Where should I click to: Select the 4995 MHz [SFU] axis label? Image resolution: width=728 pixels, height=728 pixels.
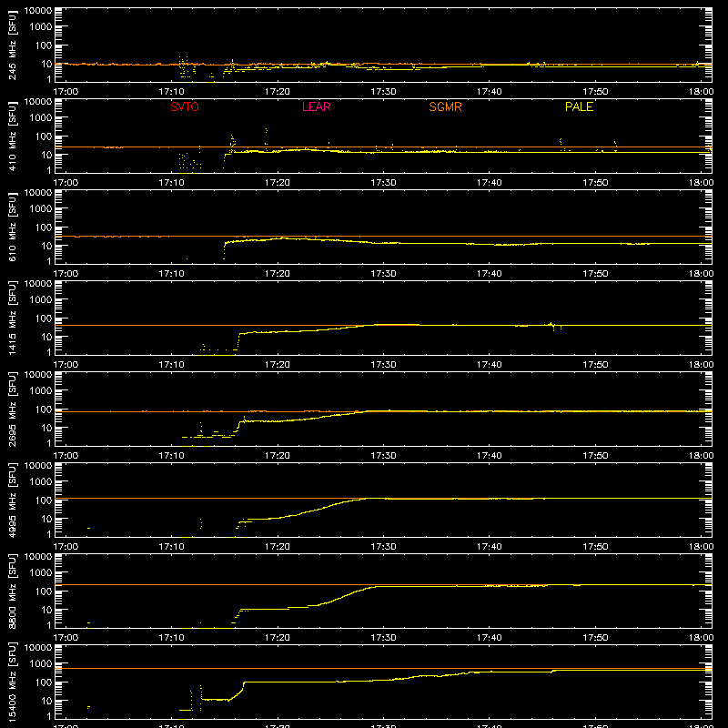pyautogui.click(x=13, y=500)
